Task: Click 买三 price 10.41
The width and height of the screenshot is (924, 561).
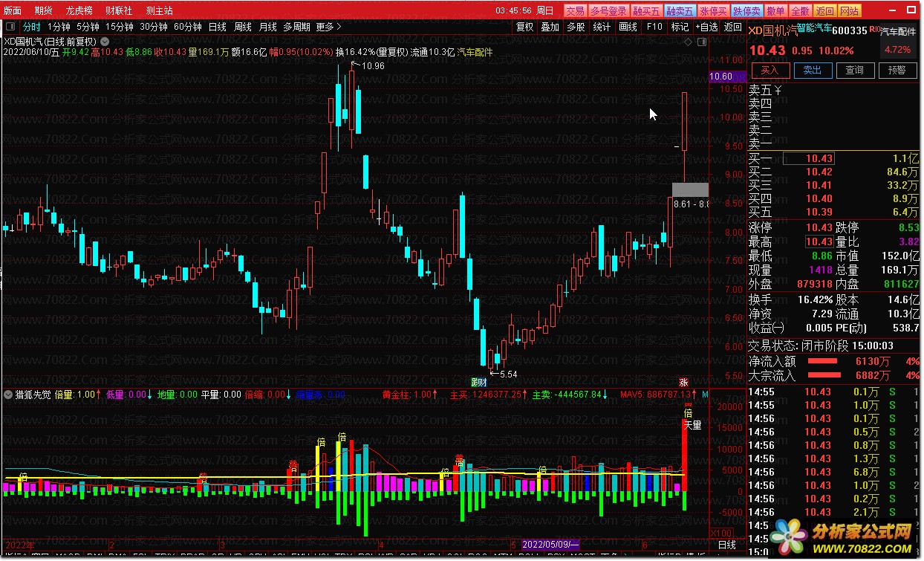Action: coord(819,186)
